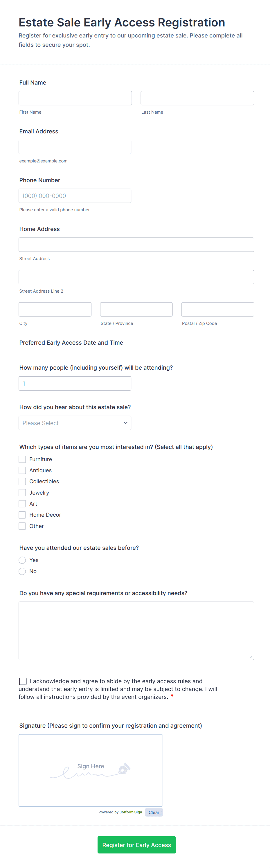Open the Jotform Sign link

pos(131,812)
